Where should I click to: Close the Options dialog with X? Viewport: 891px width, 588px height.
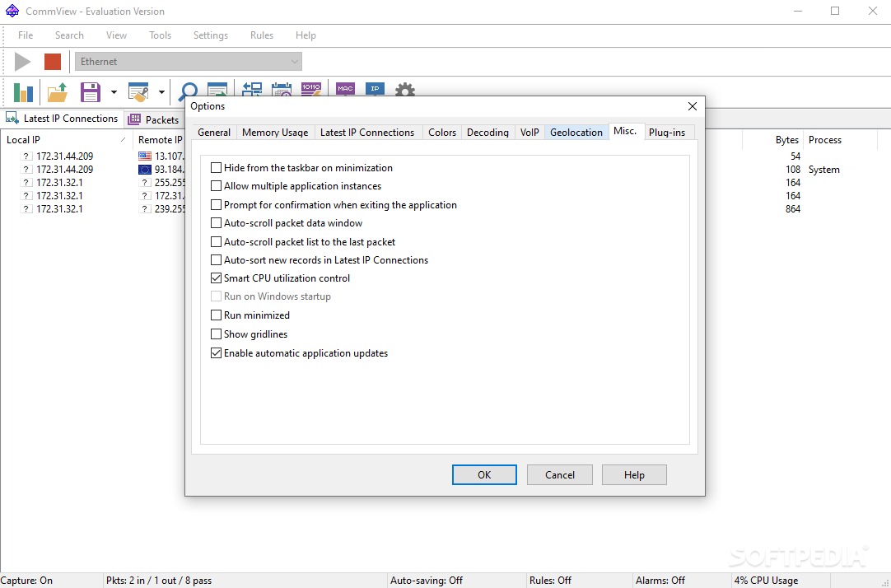(692, 106)
